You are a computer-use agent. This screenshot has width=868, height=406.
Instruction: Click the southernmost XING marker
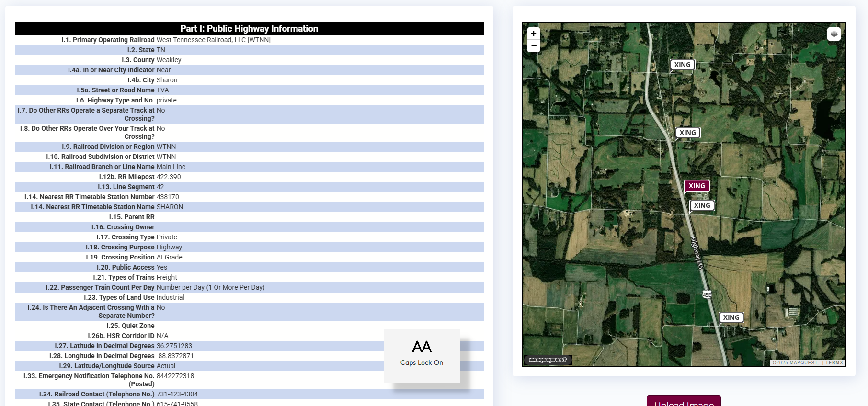point(731,317)
